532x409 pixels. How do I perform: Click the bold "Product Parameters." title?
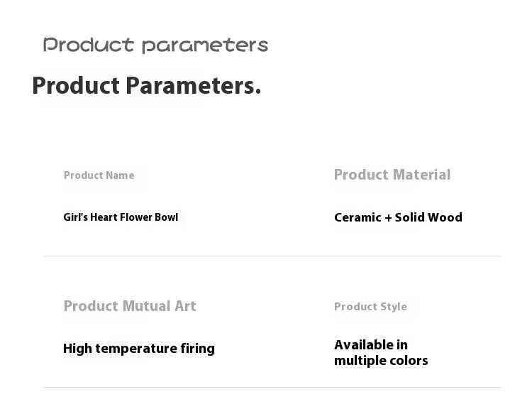pyautogui.click(x=146, y=86)
